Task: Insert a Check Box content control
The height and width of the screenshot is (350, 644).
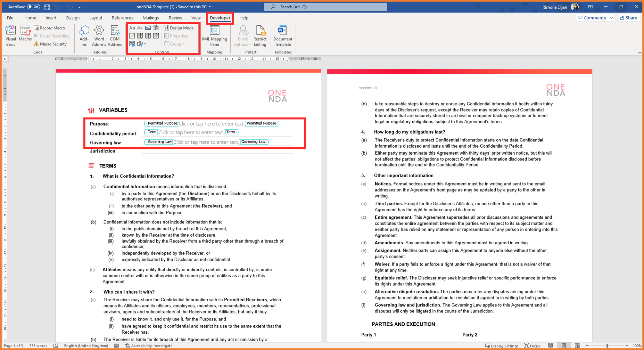Action: (x=132, y=36)
